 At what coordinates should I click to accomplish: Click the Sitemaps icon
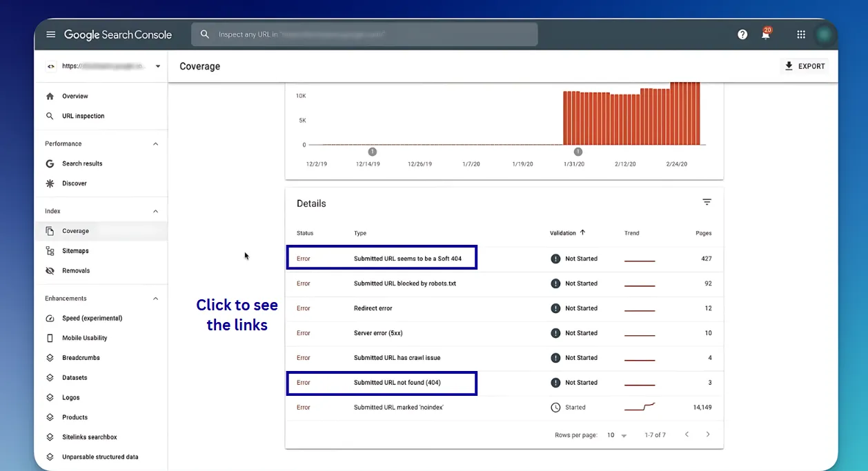[x=50, y=251]
